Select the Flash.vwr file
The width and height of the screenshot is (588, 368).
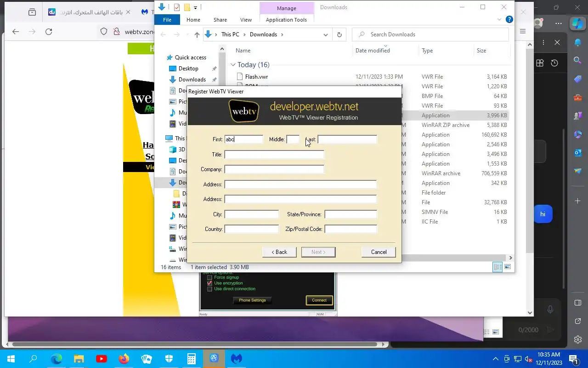pyautogui.click(x=256, y=77)
